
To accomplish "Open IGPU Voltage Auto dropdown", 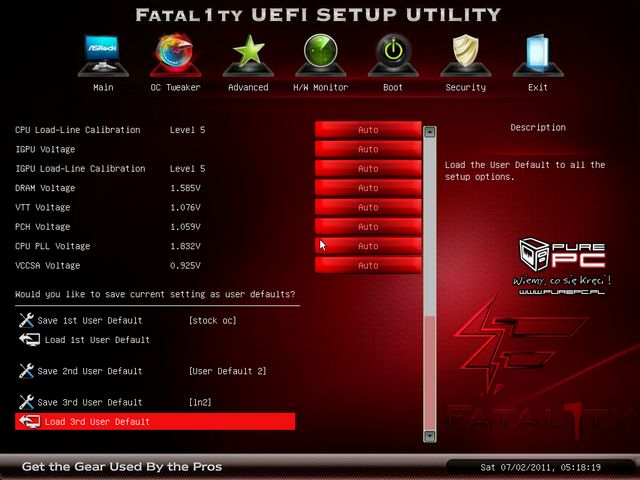I will [x=368, y=149].
